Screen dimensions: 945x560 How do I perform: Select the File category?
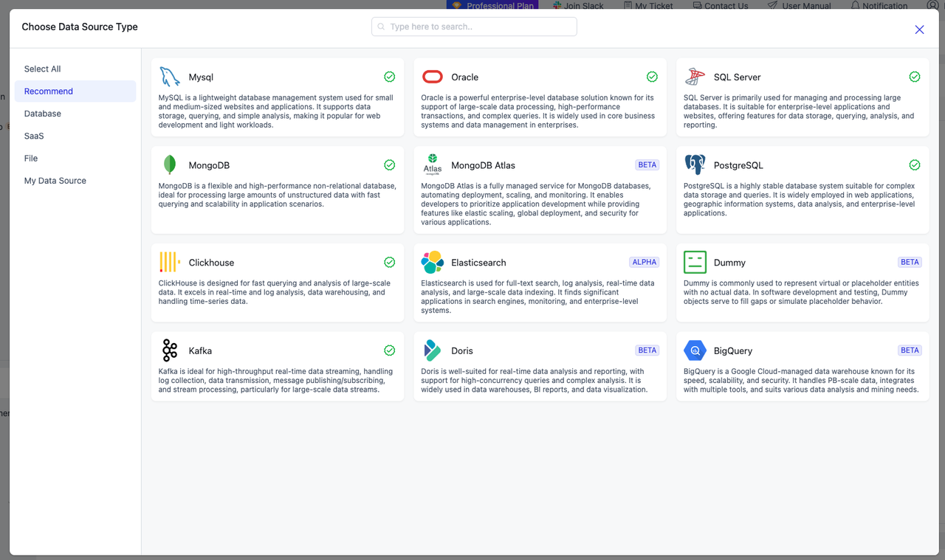click(75, 158)
